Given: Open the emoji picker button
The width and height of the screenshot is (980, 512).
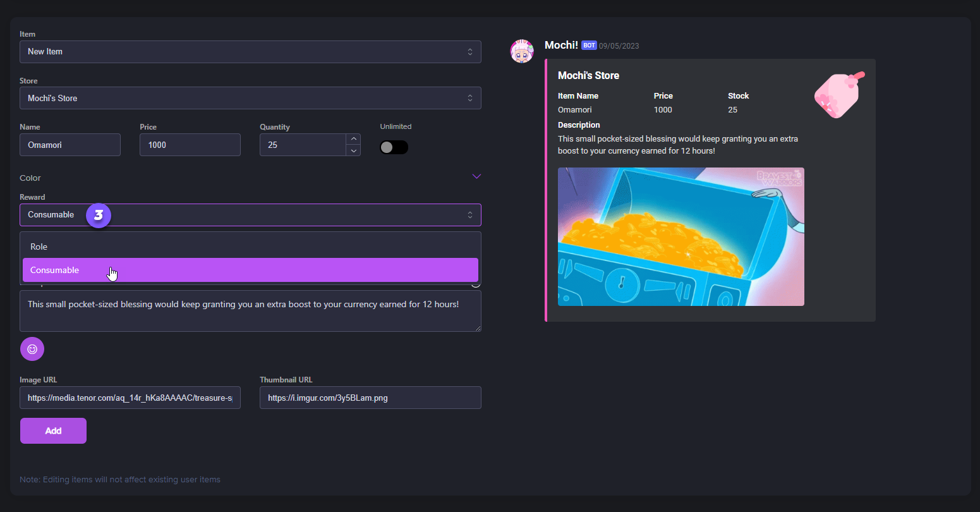Looking at the screenshot, I should (32, 349).
